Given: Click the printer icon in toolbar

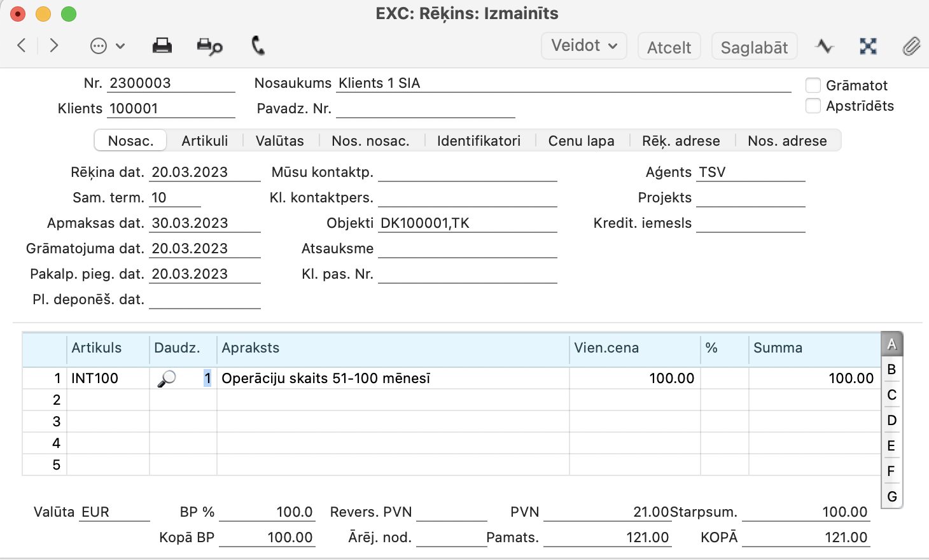Looking at the screenshot, I should pos(162,46).
